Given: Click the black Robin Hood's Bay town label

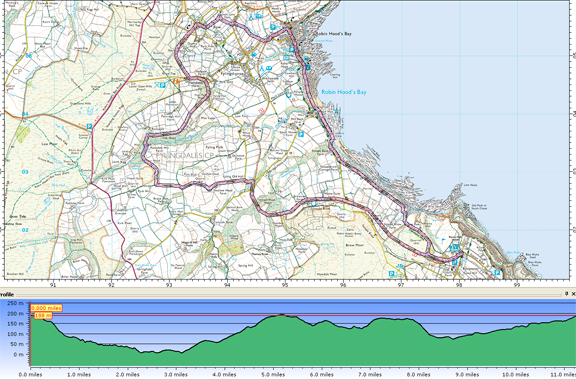Looking at the screenshot, I should coord(334,33).
